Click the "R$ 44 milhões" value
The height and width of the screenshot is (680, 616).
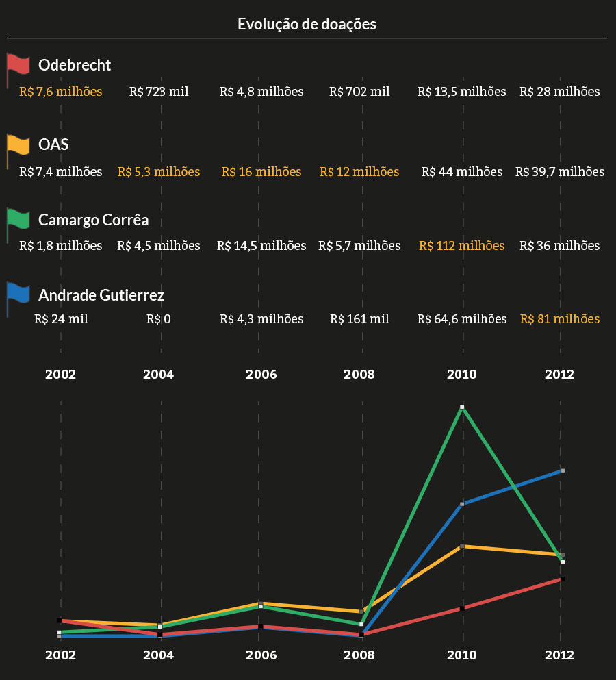pyautogui.click(x=462, y=172)
